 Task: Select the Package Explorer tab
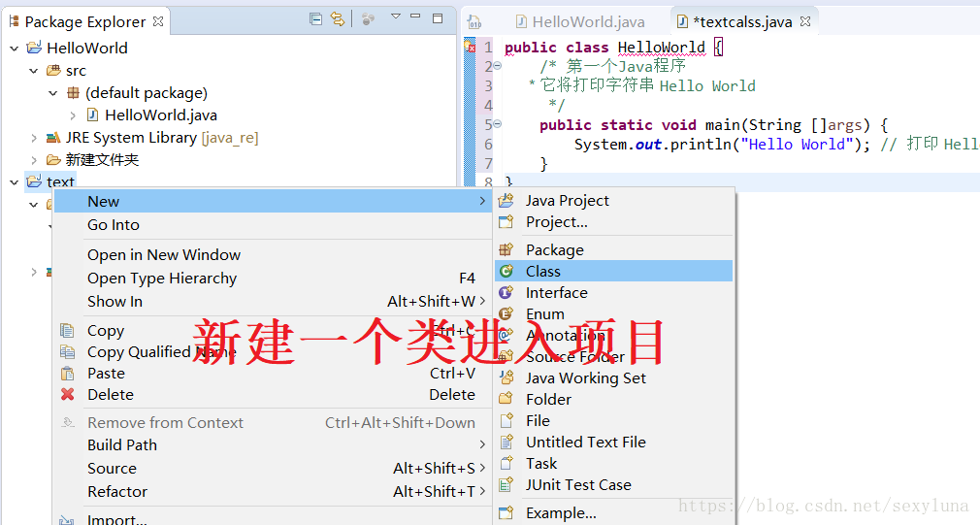(x=85, y=22)
